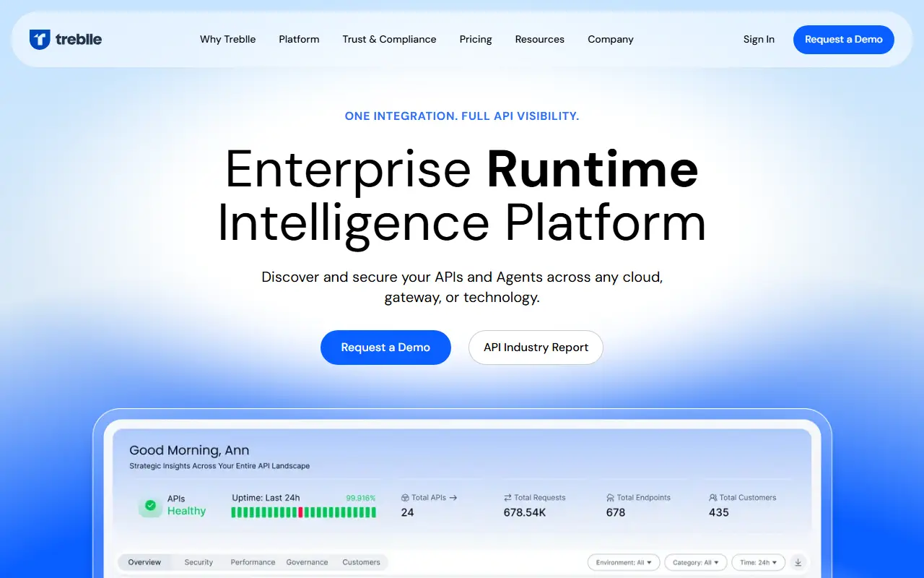The width and height of the screenshot is (924, 578).
Task: Switch to the Performance dashboard tab
Action: click(253, 562)
